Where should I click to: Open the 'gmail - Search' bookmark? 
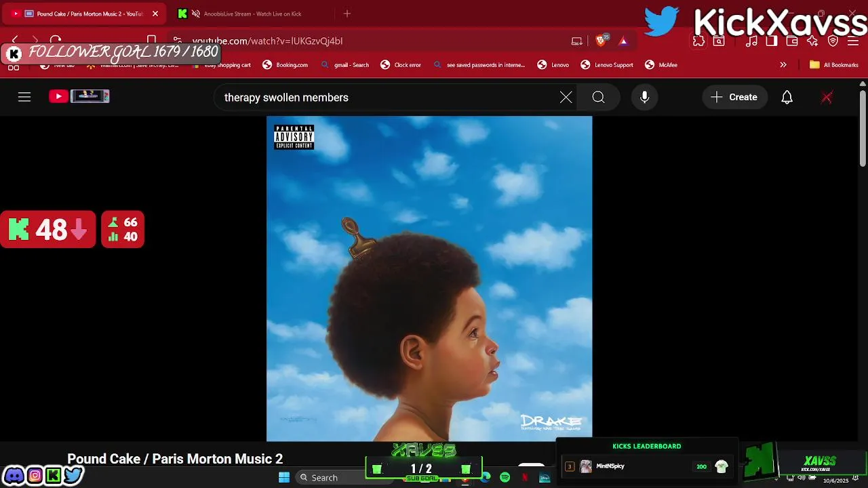[345, 65]
